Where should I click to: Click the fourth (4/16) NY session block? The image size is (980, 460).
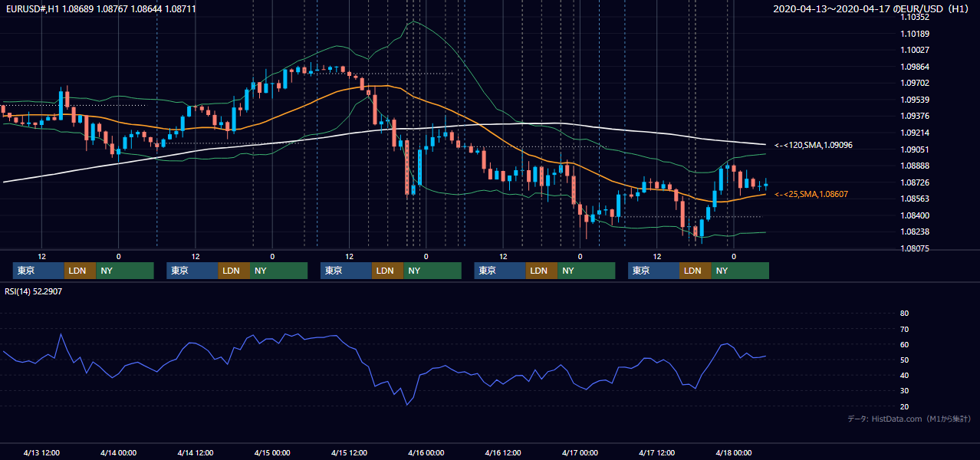click(x=587, y=271)
